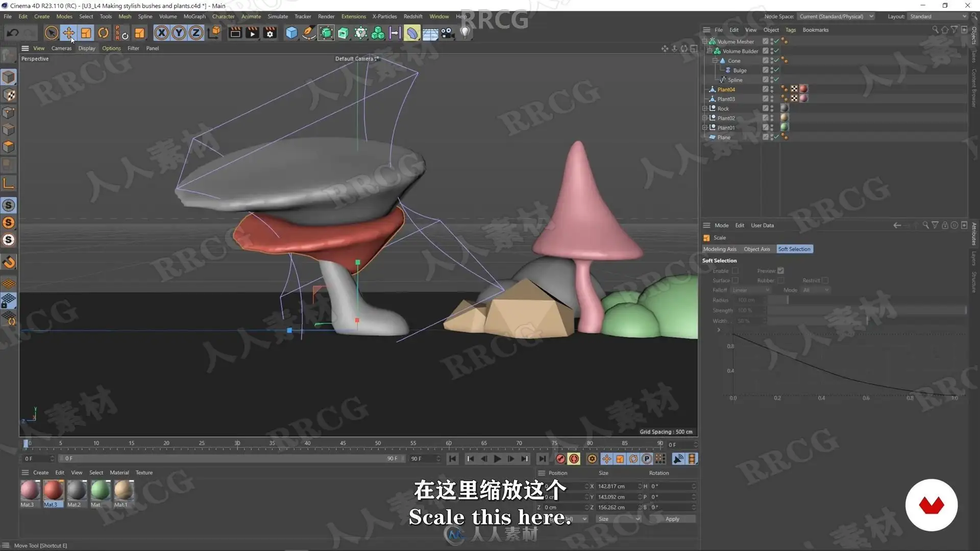Screen dimensions: 980x551
Task: Collapse the Cone tree node
Action: click(x=715, y=61)
